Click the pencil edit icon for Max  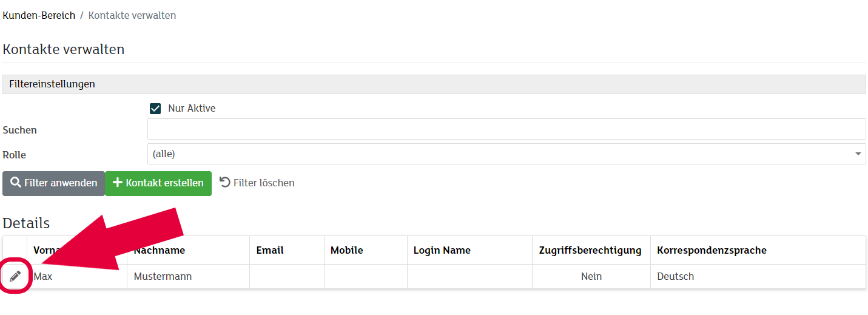point(15,277)
